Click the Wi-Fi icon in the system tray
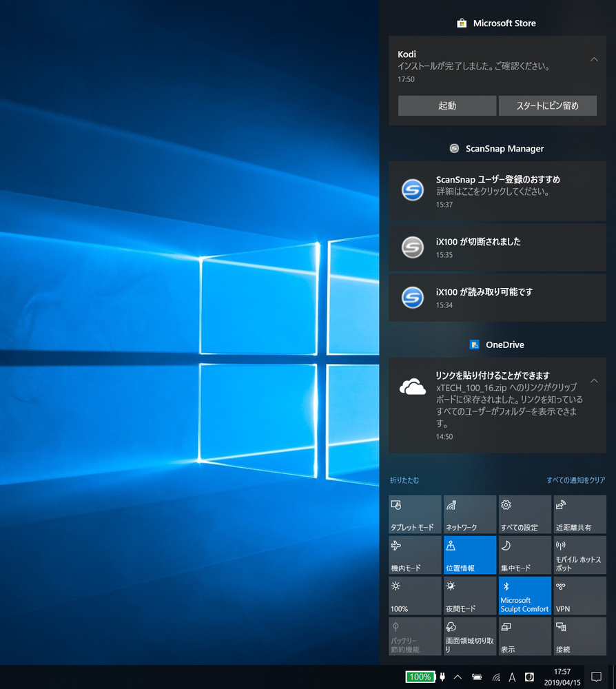The width and height of the screenshot is (616, 689). (495, 677)
